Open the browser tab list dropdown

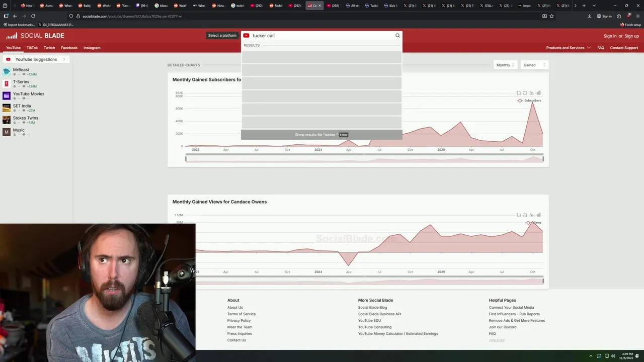pyautogui.click(x=594, y=6)
